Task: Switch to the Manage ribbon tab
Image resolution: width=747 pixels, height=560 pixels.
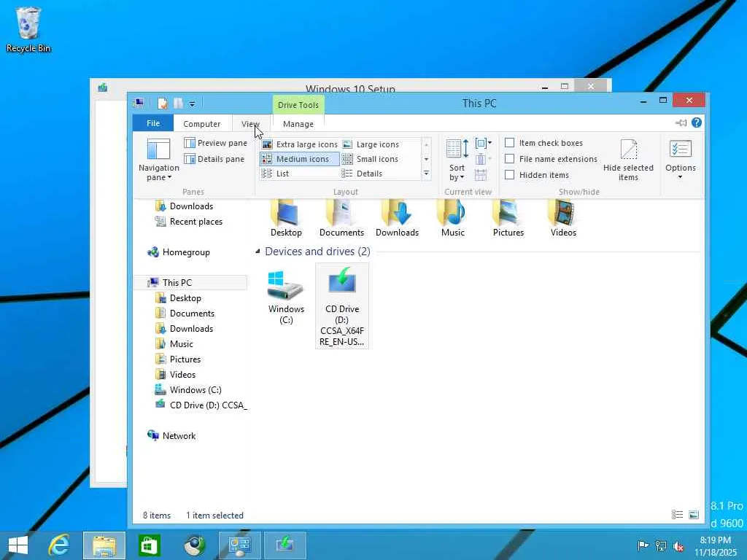Action: [x=298, y=124]
